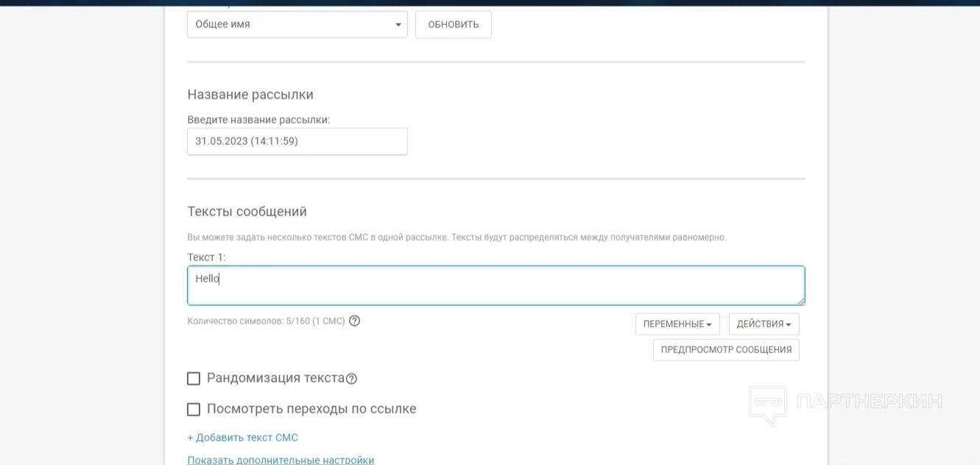Image resolution: width=980 pixels, height=465 pixels.
Task: Click ПРЕДПРОСМОТР СООБЩЕНИЯ button
Action: click(726, 350)
